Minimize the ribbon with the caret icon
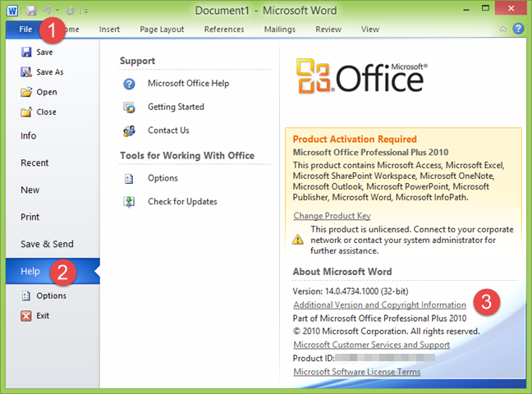The height and width of the screenshot is (394, 532). tap(502, 30)
